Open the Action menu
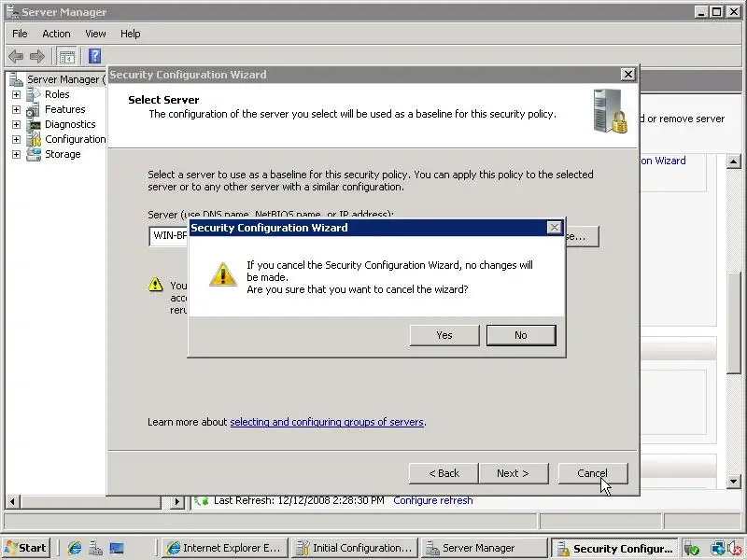 point(56,34)
